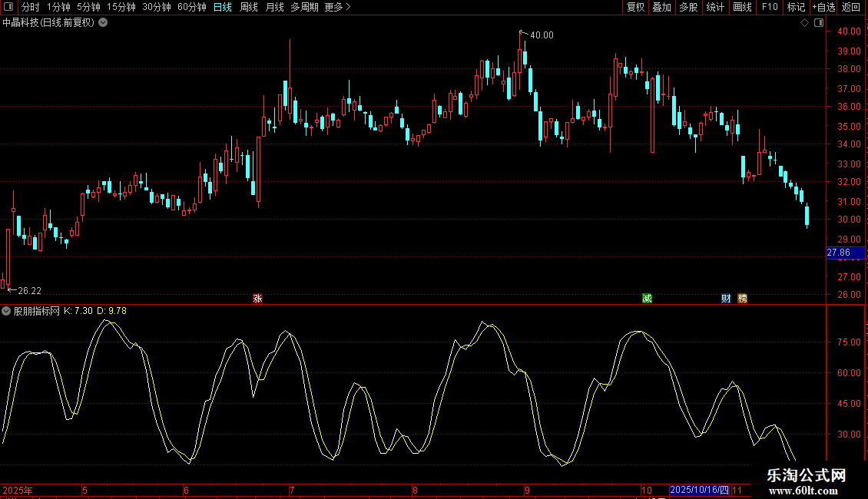
Task: Click the orange 榜 event marker
Action: pos(742,299)
